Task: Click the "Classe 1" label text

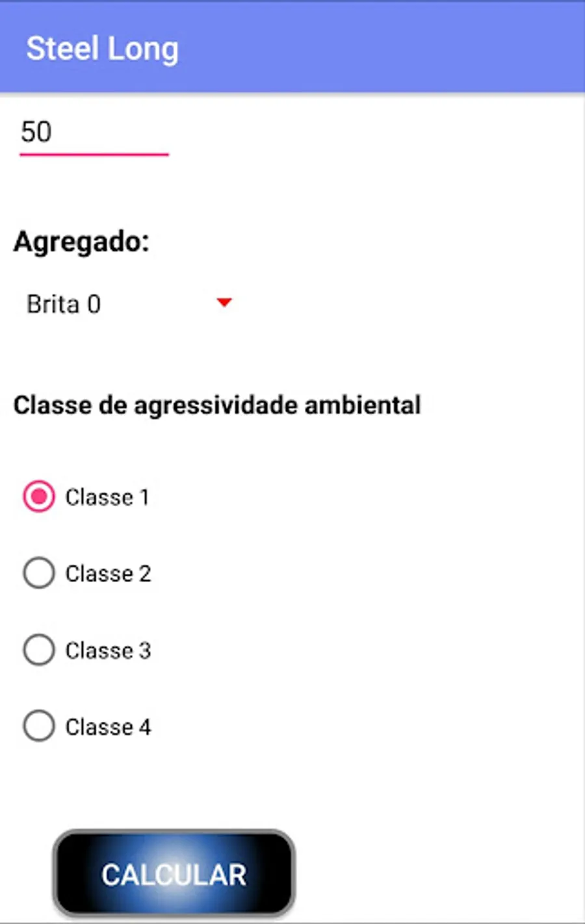Action: pos(107,498)
